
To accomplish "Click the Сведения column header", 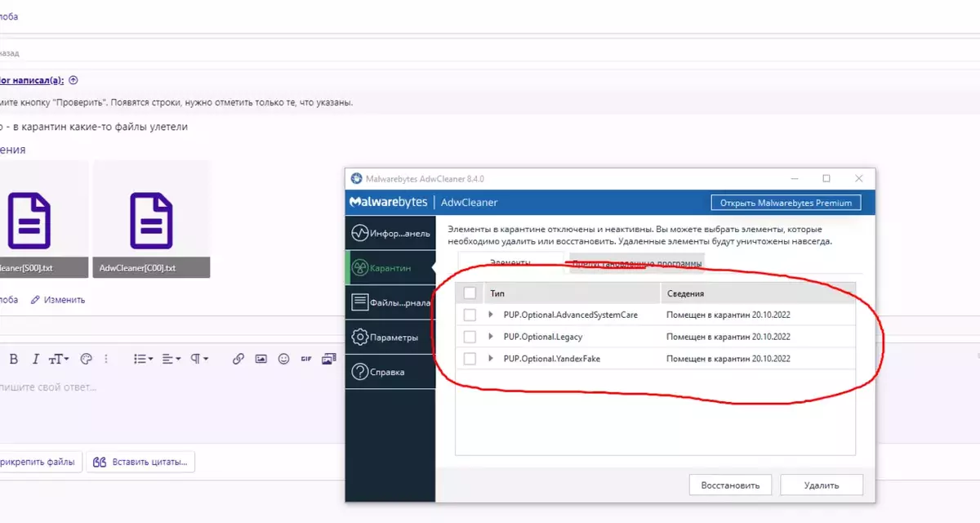I will (758, 293).
